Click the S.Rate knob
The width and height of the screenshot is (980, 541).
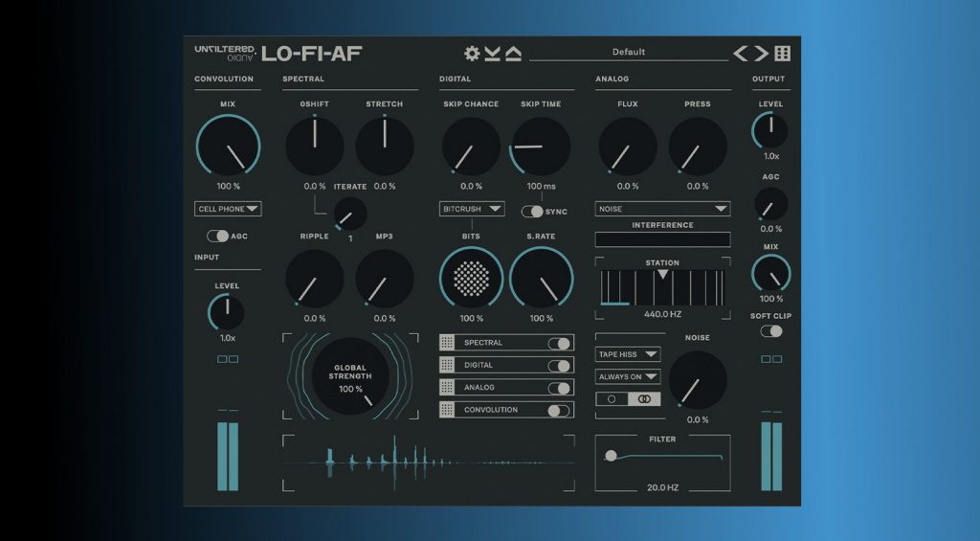tap(542, 279)
